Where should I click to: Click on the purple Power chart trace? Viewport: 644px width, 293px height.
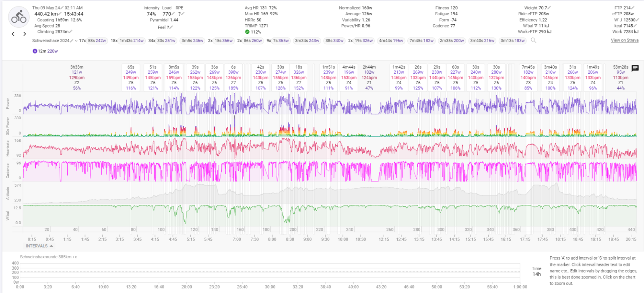pos(330,105)
